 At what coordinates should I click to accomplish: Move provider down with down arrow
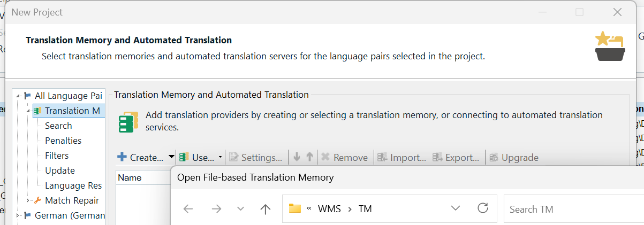tap(297, 157)
